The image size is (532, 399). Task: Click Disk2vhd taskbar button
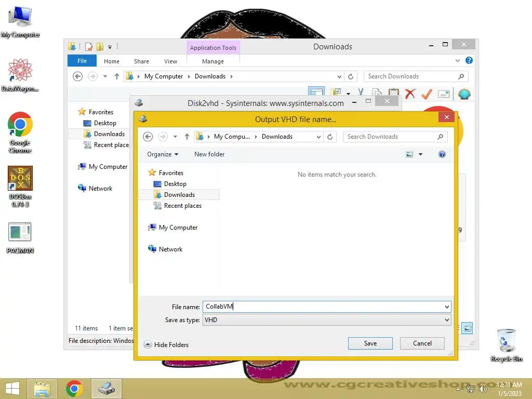click(107, 389)
